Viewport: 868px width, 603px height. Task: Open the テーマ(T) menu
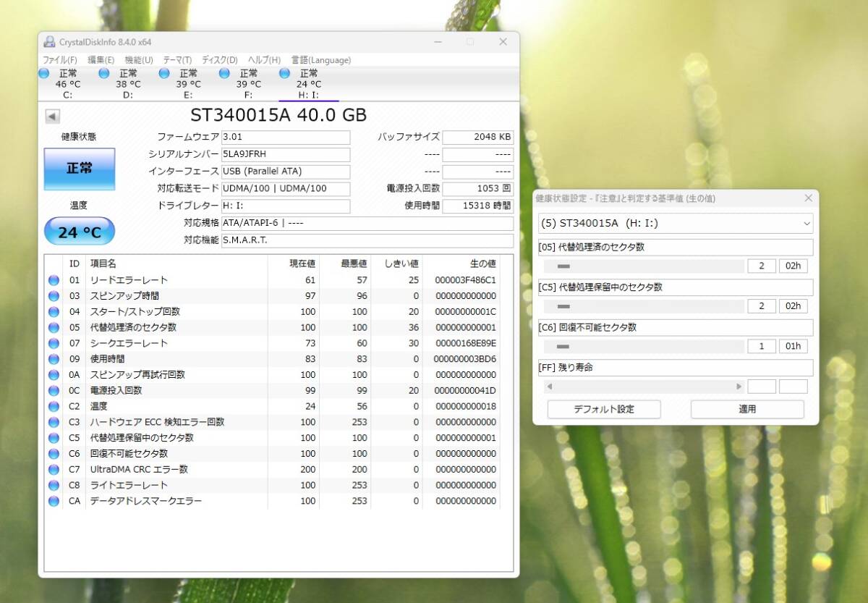point(177,60)
